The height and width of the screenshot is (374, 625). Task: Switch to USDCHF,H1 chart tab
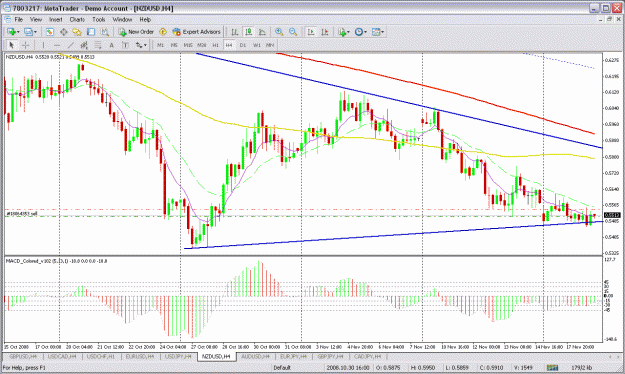(101, 356)
